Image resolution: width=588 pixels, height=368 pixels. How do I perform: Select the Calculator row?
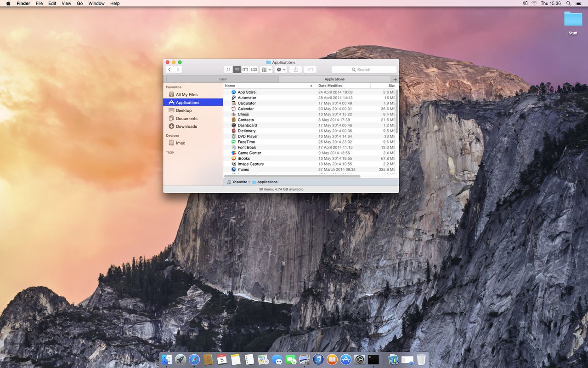pos(309,103)
